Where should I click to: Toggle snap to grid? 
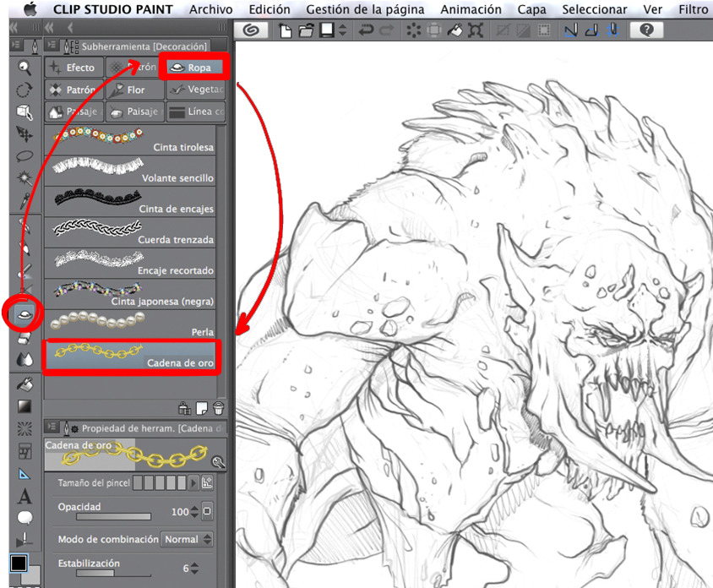click(613, 30)
